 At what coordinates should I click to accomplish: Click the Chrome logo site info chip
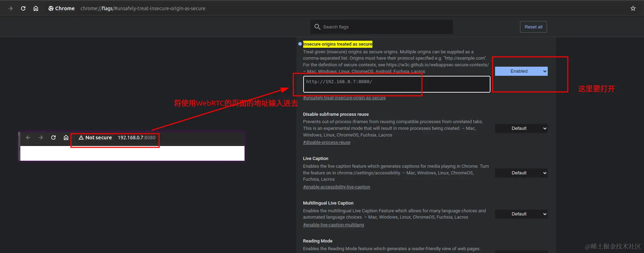point(61,8)
